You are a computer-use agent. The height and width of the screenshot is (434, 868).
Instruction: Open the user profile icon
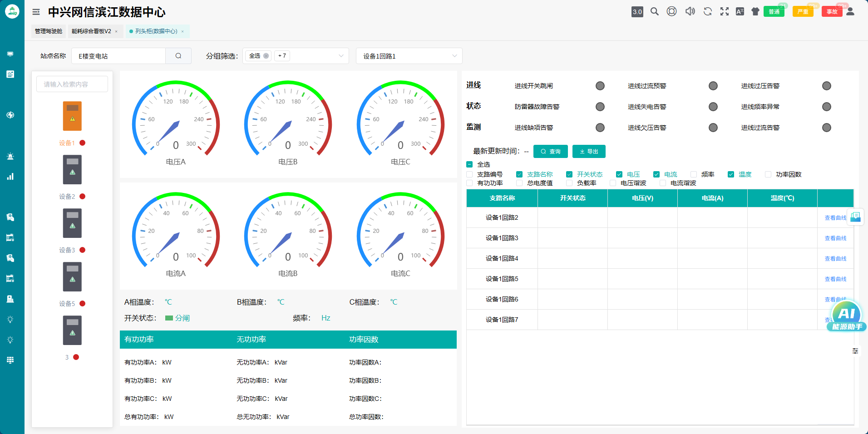point(850,12)
